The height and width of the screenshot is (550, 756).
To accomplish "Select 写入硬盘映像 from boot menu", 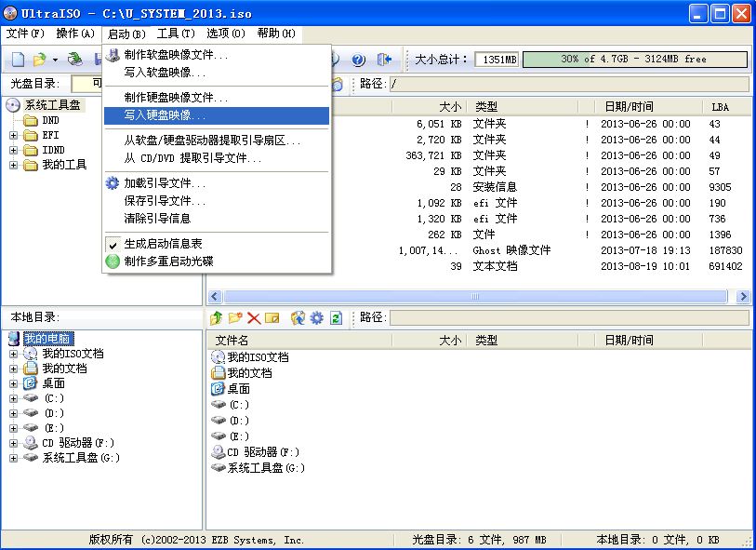I will 166,115.
